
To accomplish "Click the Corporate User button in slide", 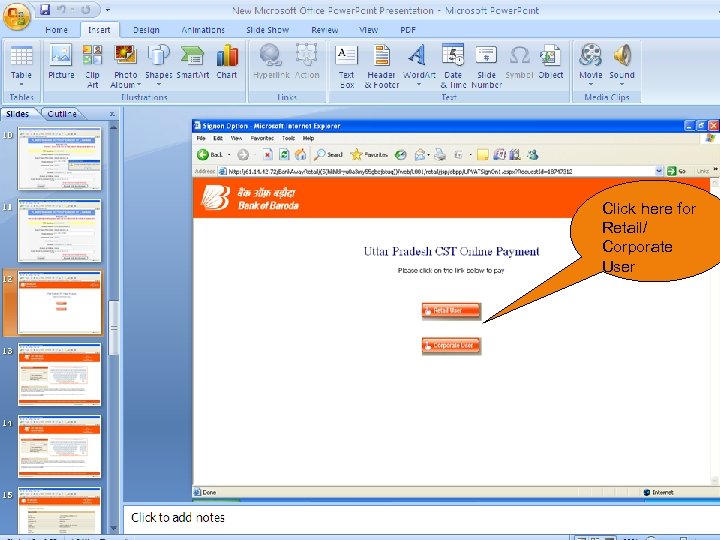I will 451,345.
